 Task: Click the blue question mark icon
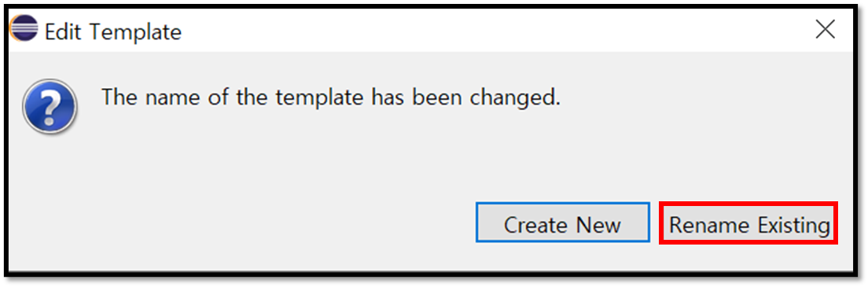coord(50,106)
